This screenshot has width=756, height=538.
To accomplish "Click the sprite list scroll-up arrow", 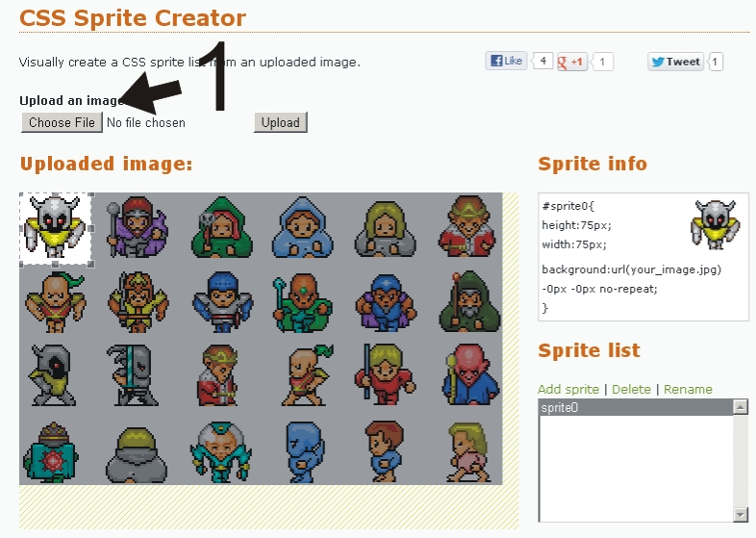I will (741, 407).
